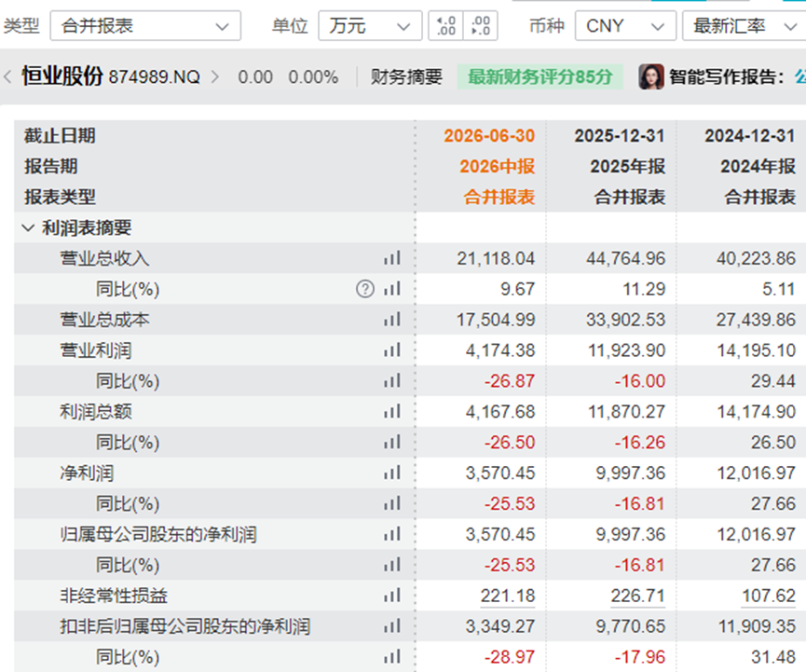Click stock code 874989.NQ
The image size is (806, 672).
[154, 77]
